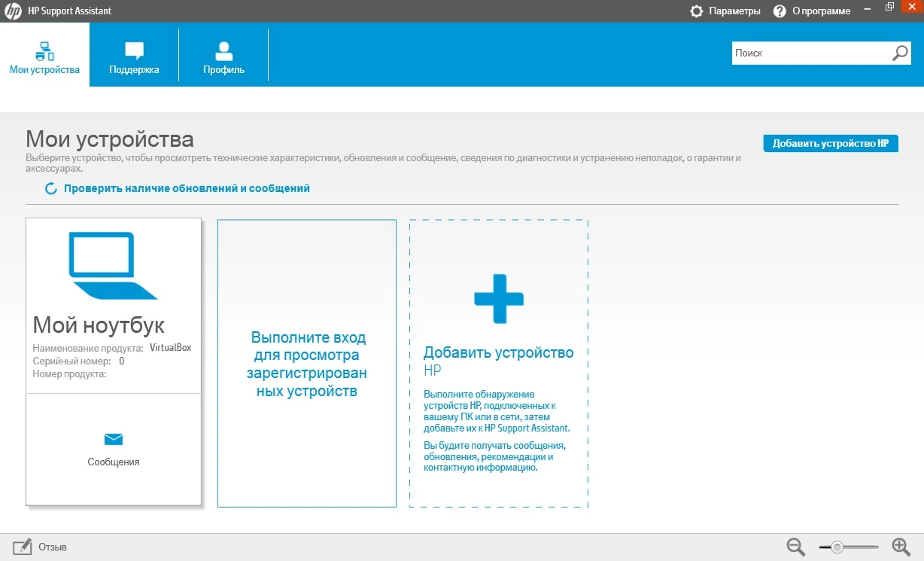The height and width of the screenshot is (561, 924).
Task: Click the Мой ноутбук title
Action: click(x=99, y=325)
